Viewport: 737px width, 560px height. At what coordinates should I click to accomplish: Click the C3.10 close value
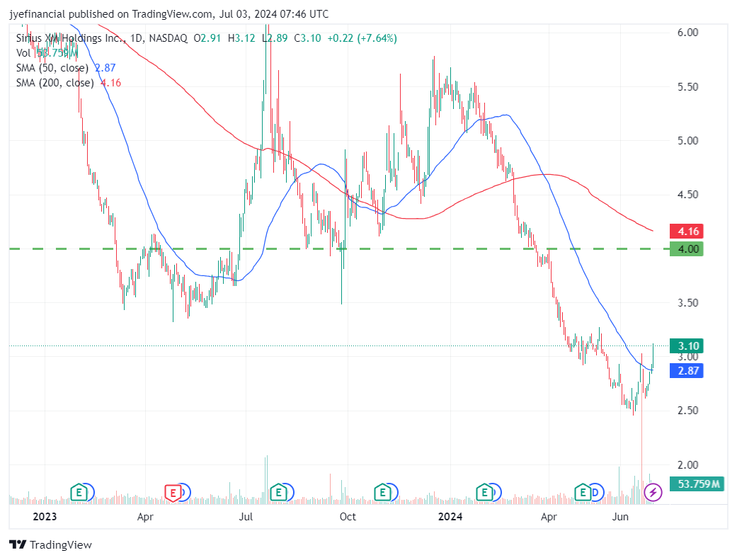(307, 38)
